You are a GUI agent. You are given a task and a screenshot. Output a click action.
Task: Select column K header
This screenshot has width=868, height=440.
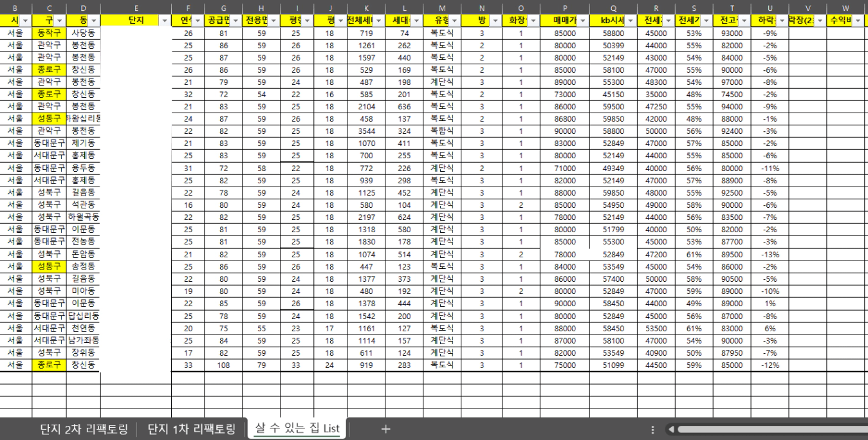366,8
